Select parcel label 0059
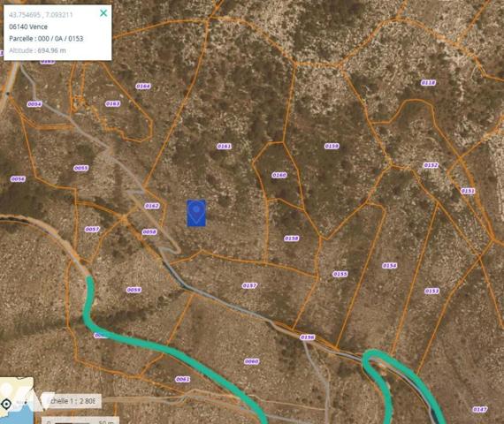Viewport: 504px width, 424px height. pos(134,290)
